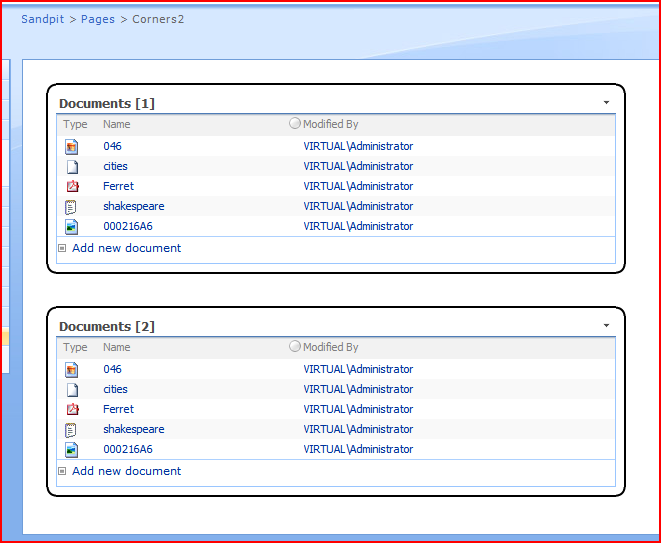Click the Ferret PDF icon in Documents [1]
This screenshot has width=661, height=543.
tap(71, 187)
